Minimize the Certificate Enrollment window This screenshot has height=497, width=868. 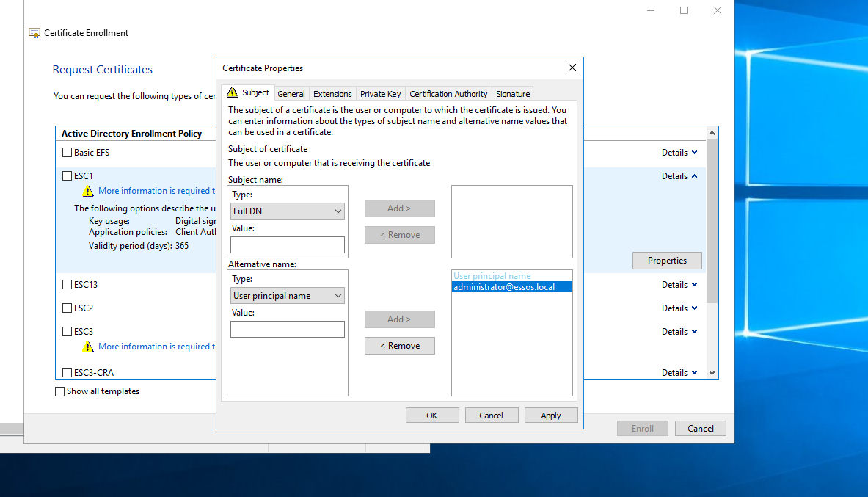tap(651, 10)
